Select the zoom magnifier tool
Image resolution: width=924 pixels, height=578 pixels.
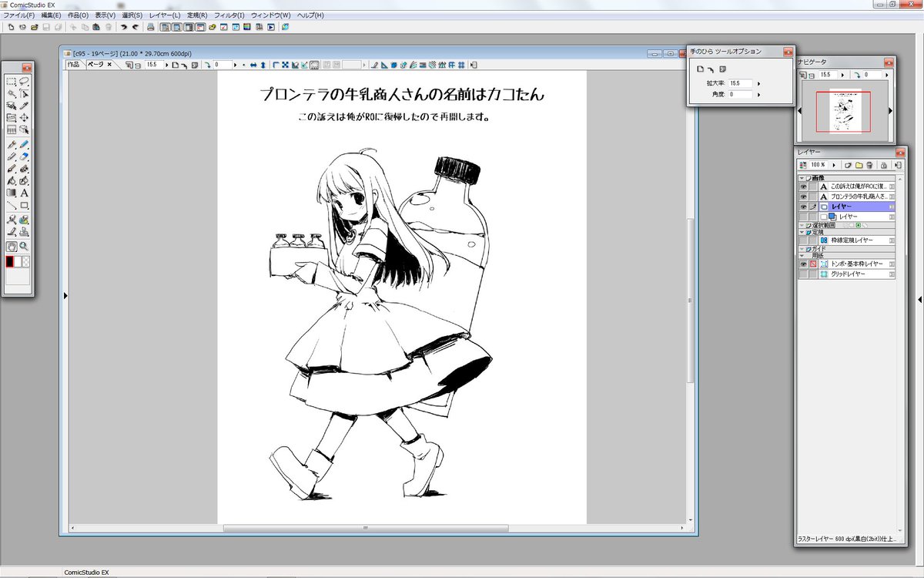tap(24, 246)
